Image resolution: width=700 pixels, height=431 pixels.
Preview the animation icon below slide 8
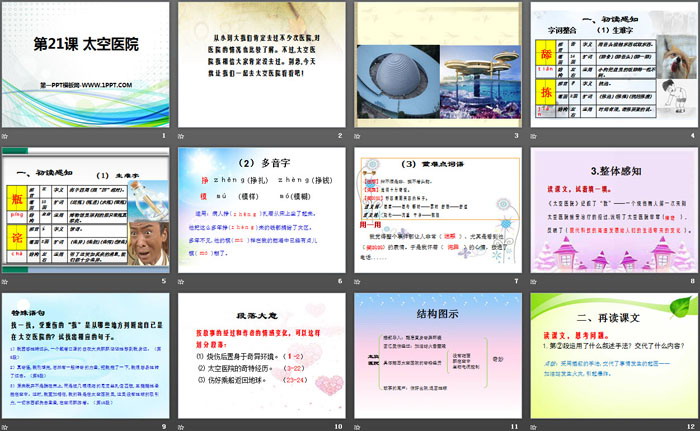(534, 281)
